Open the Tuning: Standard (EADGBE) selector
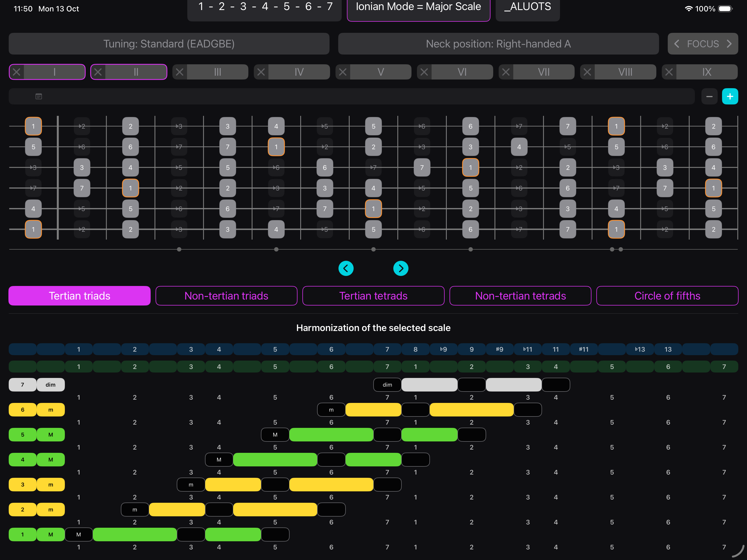 pos(169,44)
